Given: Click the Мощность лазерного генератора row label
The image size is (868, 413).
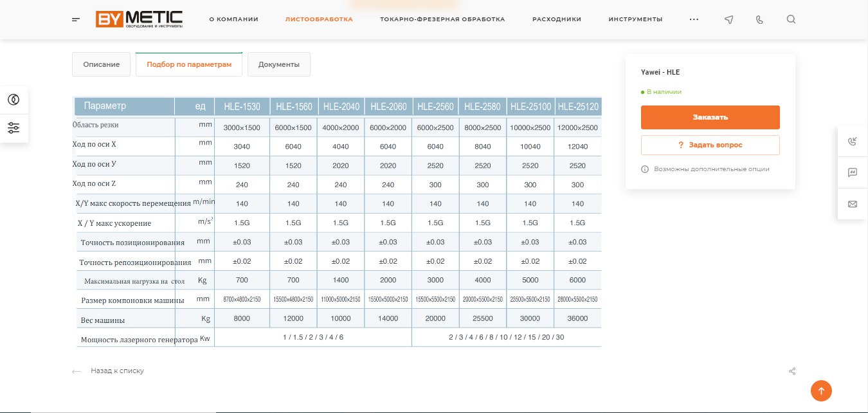Looking at the screenshot, I should pyautogui.click(x=139, y=340).
